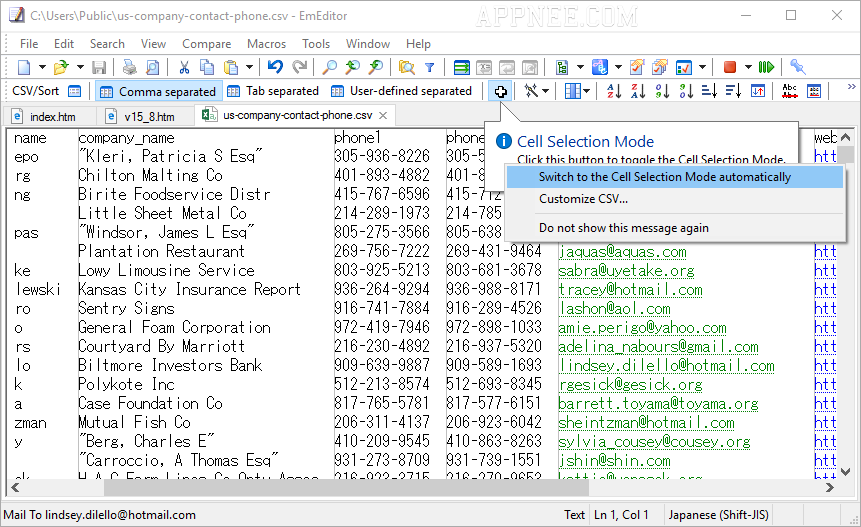Screen dimensions: 861x527
Task: Click Delete Duplicate Lines Abc icon
Action: click(790, 91)
